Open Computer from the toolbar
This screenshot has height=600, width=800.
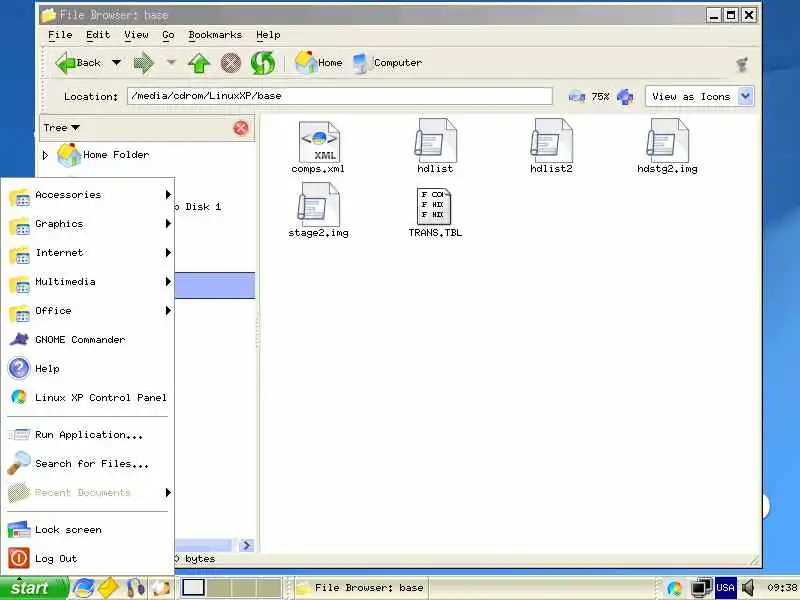click(x=388, y=63)
